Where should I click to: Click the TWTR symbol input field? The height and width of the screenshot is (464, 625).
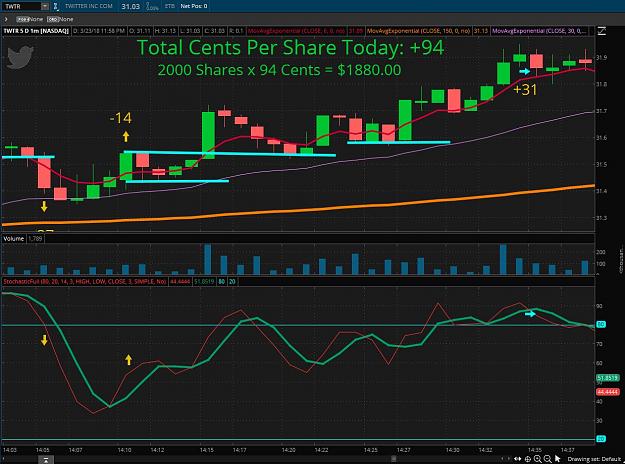click(x=22, y=6)
